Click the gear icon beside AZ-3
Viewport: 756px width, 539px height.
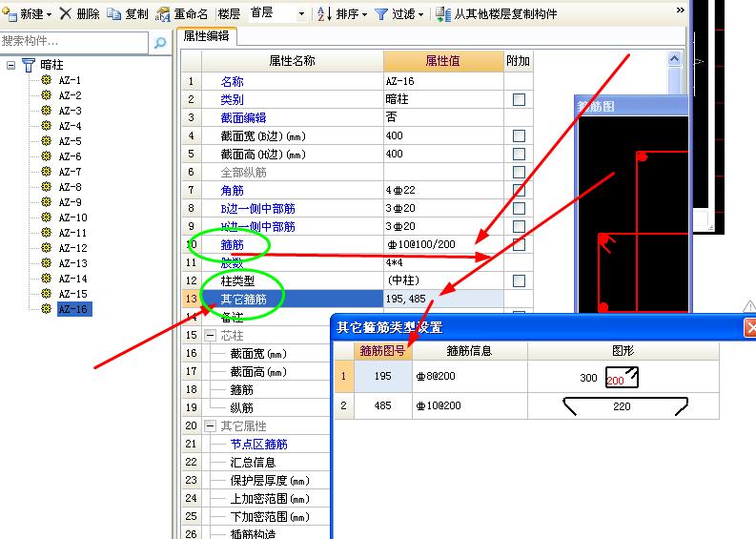coord(47,111)
